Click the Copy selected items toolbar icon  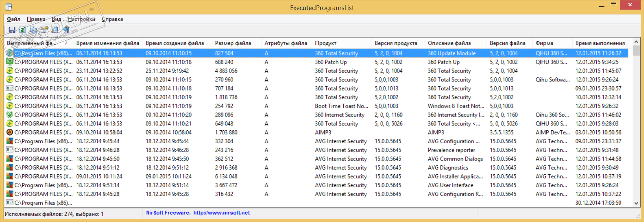coord(33,30)
